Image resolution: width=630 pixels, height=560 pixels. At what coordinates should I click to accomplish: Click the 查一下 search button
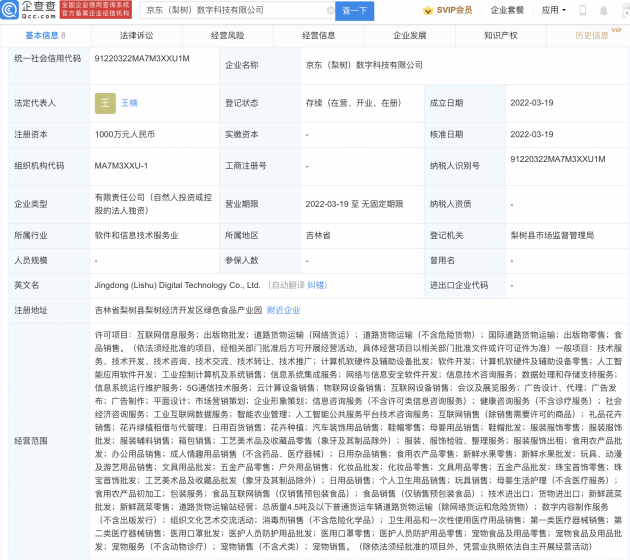point(354,11)
